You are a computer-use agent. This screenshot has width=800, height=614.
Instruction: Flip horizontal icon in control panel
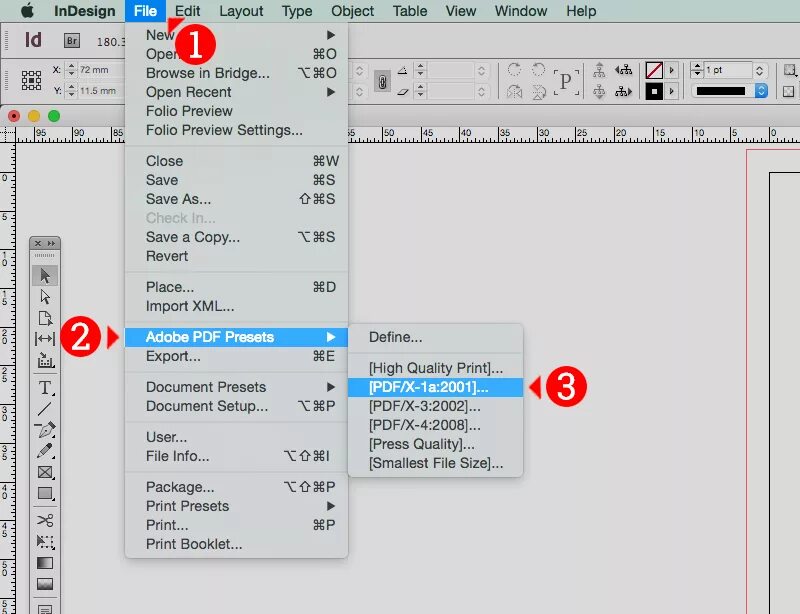click(514, 92)
